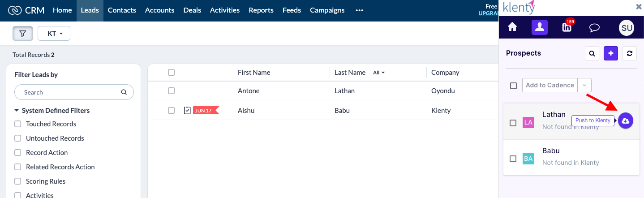Open the Klenty chat bubble icon

click(x=594, y=28)
